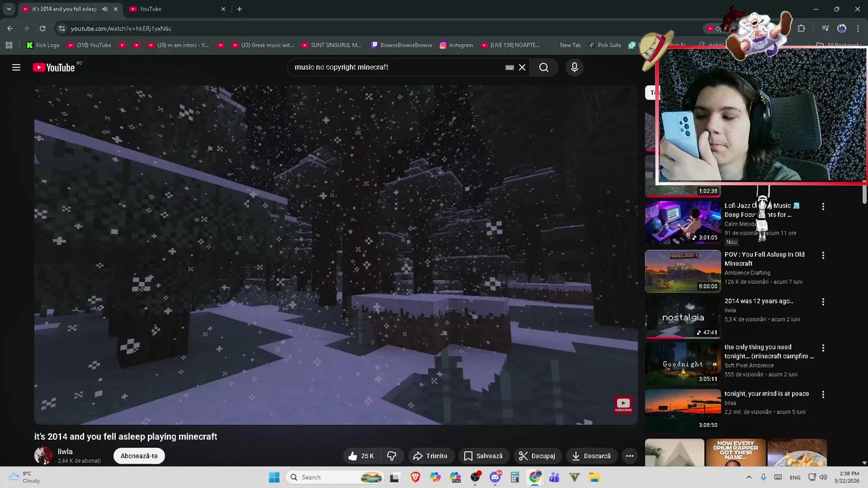Open 'SUNT SINGURUL M...' bookmark
Viewport: 868px width, 488px height.
(331, 45)
